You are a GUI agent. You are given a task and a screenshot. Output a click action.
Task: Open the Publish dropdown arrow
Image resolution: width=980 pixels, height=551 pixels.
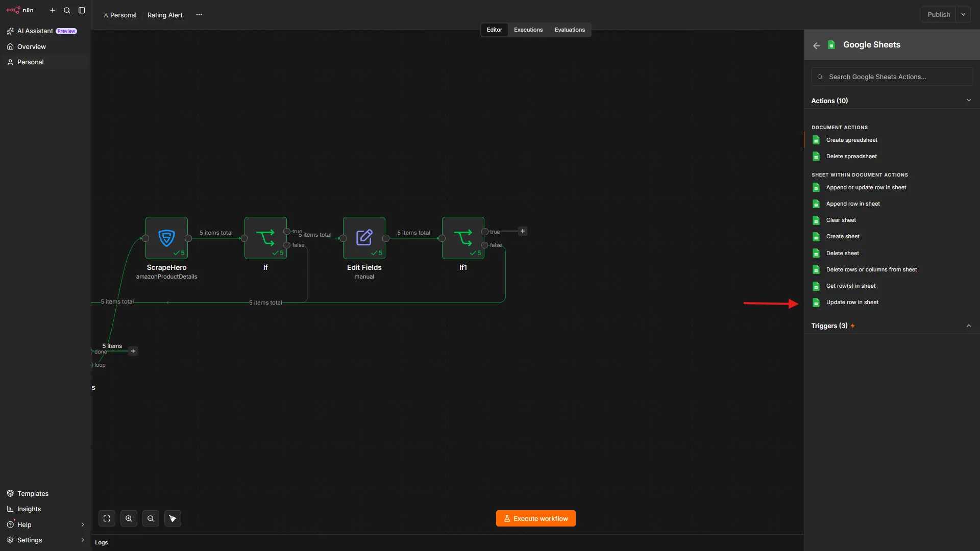tap(963, 15)
